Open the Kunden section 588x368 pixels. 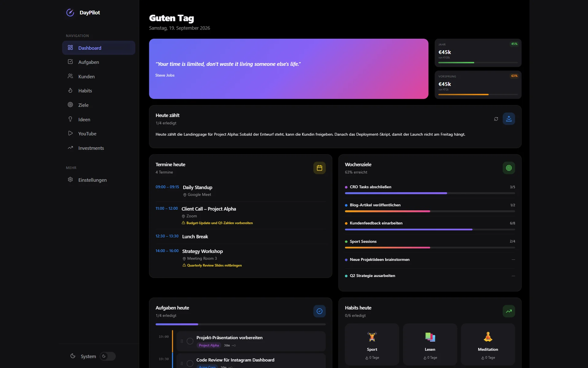pos(99,76)
